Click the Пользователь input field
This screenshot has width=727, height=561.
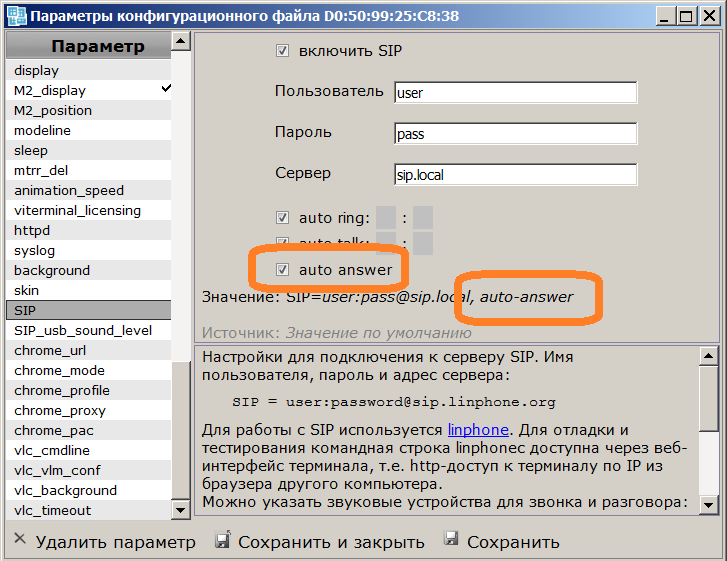(x=515, y=92)
